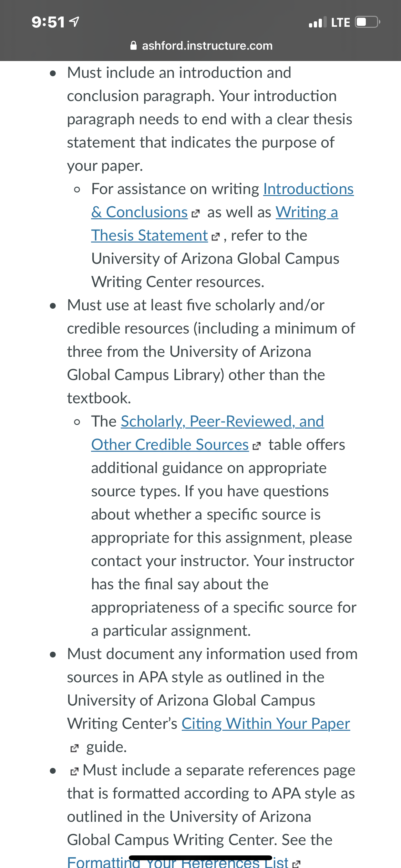Open the Citing Within Your Paper link
Screen dimensions: 401x868
pyautogui.click(x=265, y=723)
